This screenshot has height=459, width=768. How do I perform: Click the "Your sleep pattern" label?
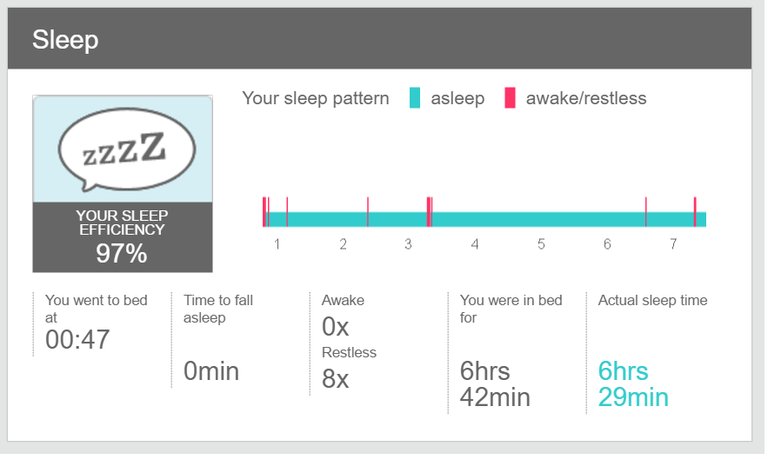pos(316,98)
